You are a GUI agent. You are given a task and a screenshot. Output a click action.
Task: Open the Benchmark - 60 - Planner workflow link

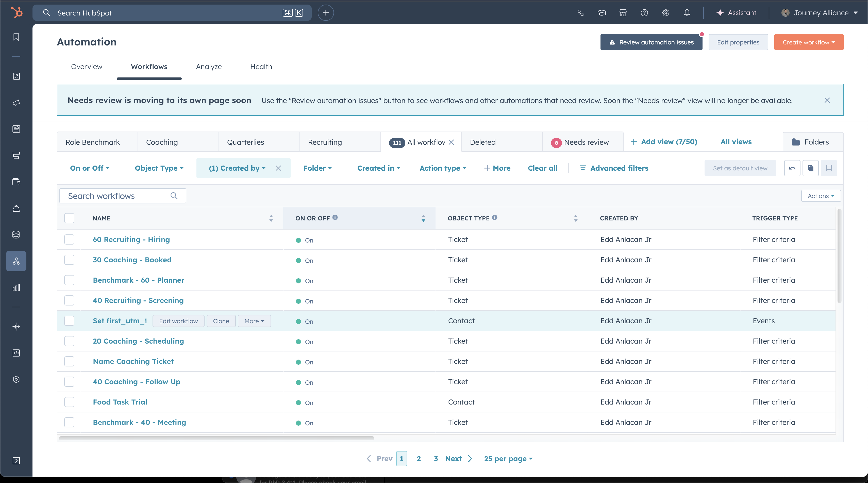coord(139,280)
